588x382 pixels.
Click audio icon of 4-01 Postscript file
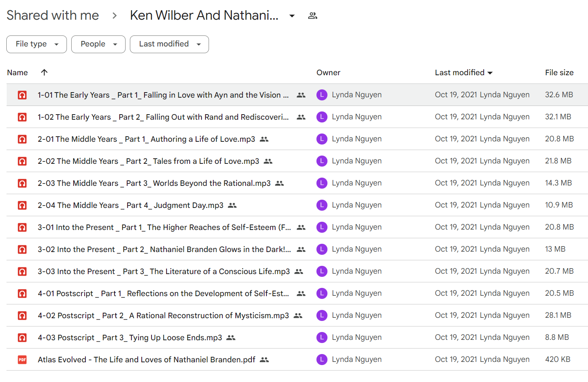click(22, 293)
